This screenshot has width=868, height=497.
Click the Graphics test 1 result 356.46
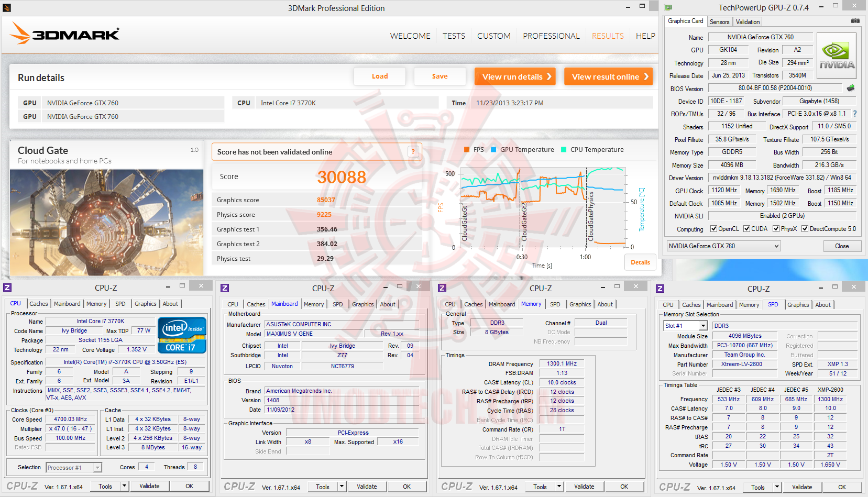point(327,229)
